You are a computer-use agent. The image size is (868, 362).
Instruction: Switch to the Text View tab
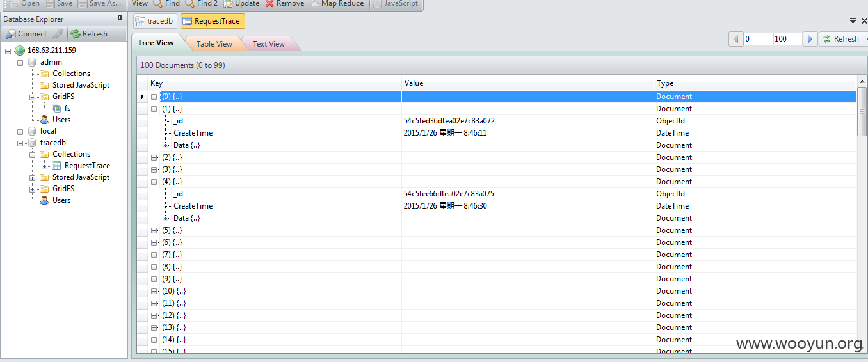click(x=269, y=44)
